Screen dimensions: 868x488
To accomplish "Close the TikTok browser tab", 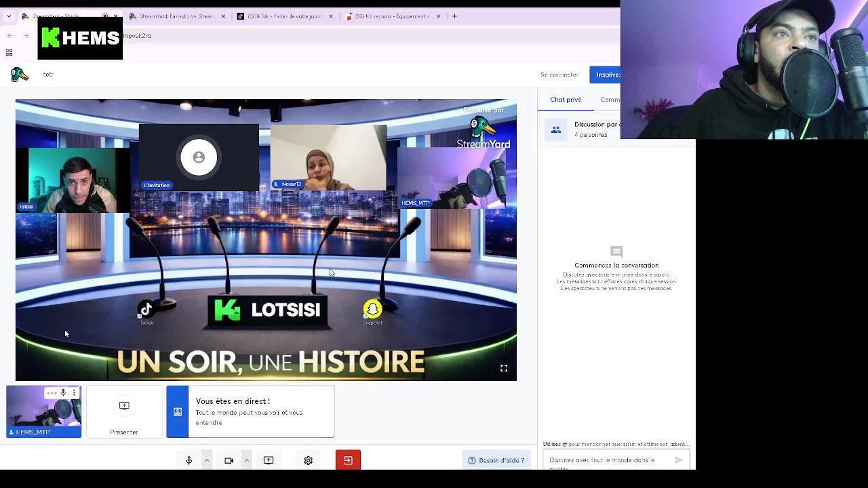I will (331, 16).
